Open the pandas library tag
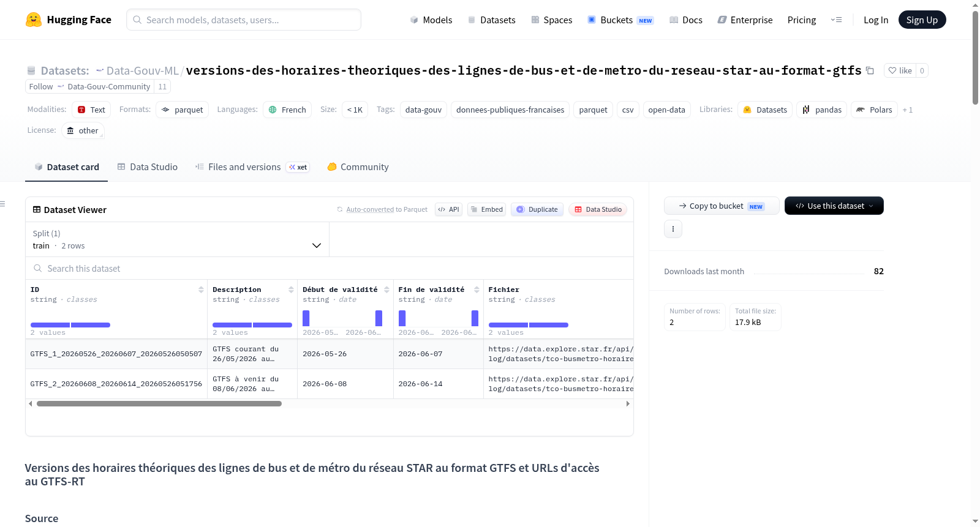This screenshot has width=980, height=527. point(822,110)
